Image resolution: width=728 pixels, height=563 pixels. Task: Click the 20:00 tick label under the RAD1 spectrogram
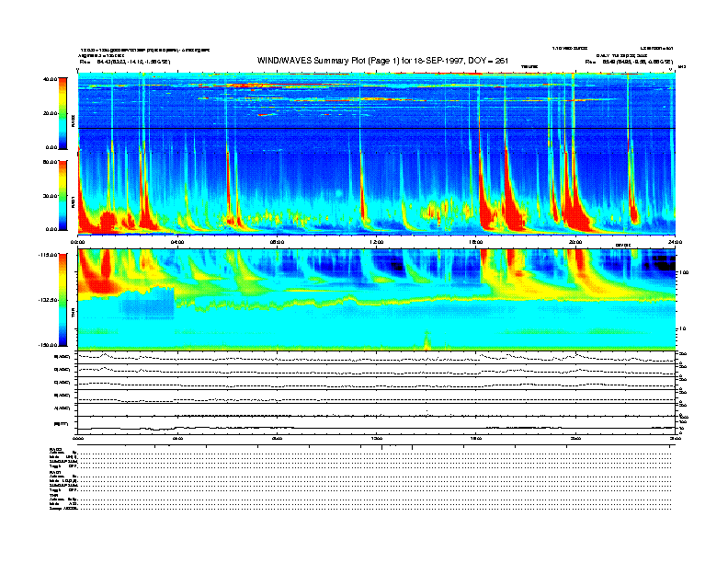click(x=575, y=242)
